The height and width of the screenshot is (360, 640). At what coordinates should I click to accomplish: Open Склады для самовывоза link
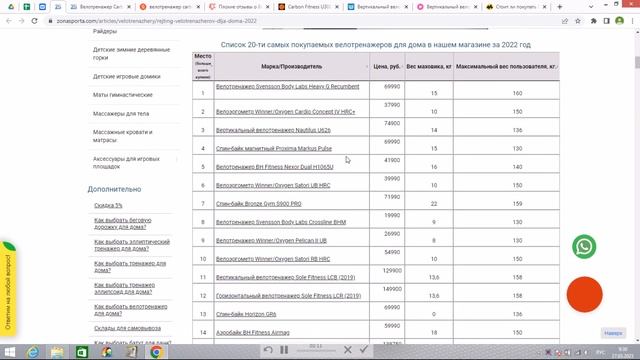pos(127,328)
